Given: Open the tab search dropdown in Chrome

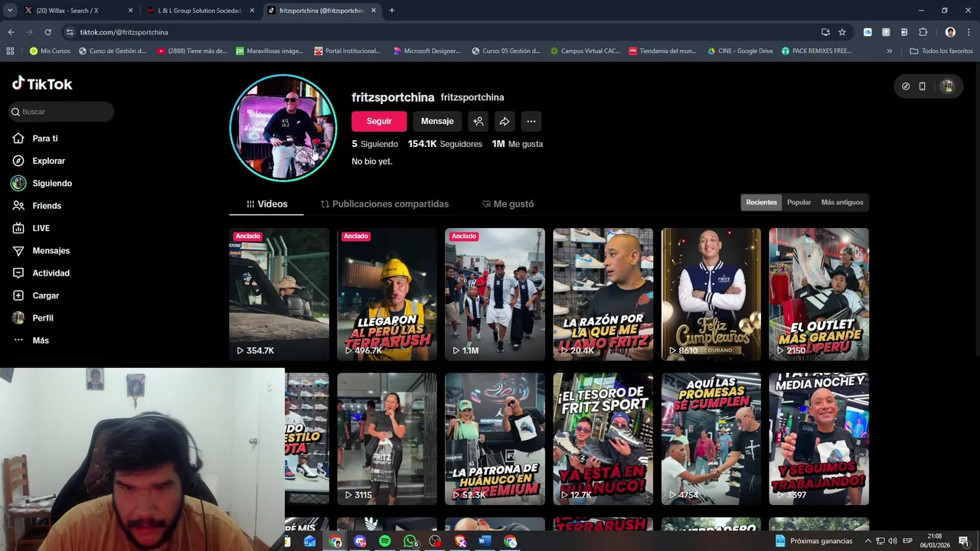Looking at the screenshot, I should pyautogui.click(x=10, y=11).
